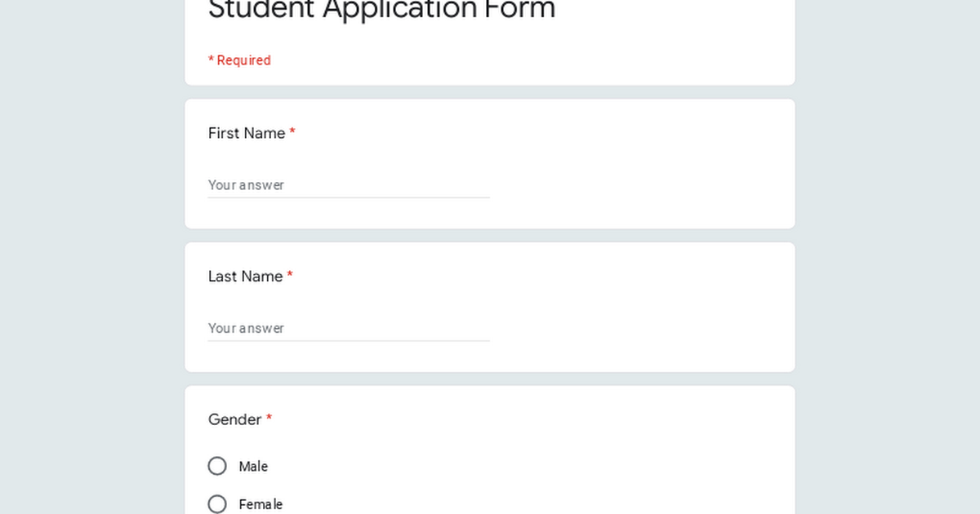Click the red asterisk beside First Name
The width and height of the screenshot is (980, 514).
click(x=292, y=133)
